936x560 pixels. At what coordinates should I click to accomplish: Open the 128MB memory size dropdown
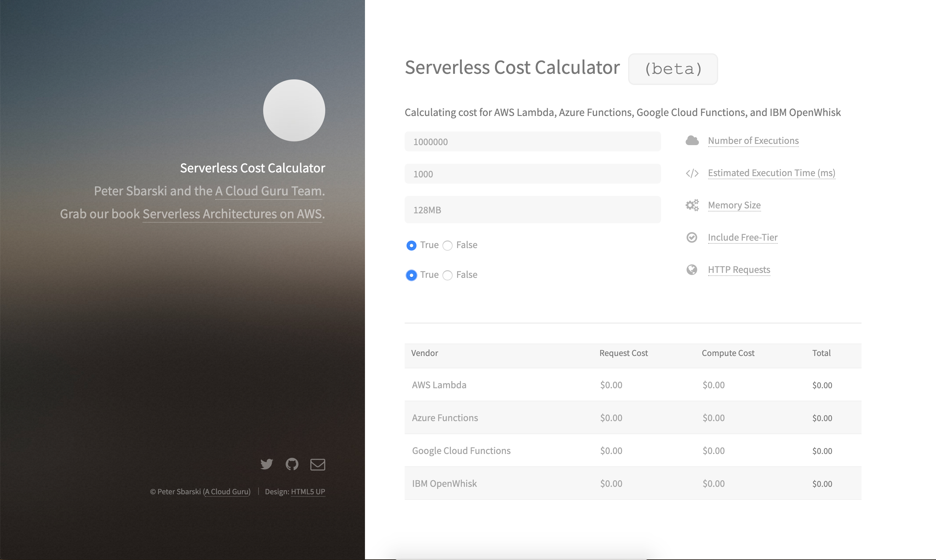(532, 210)
